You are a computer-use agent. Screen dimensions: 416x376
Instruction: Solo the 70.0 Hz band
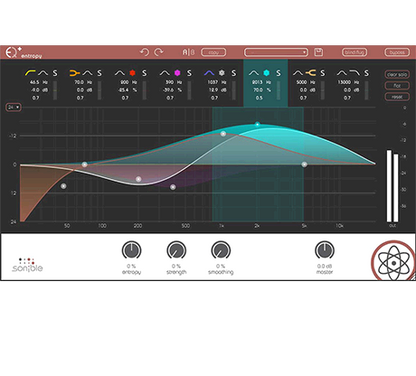99,73
